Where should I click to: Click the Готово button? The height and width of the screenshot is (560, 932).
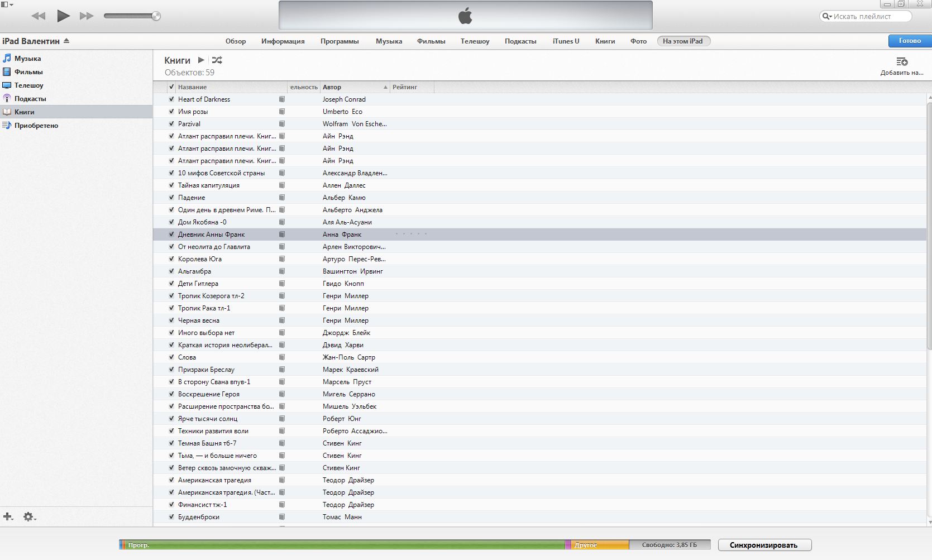click(910, 41)
